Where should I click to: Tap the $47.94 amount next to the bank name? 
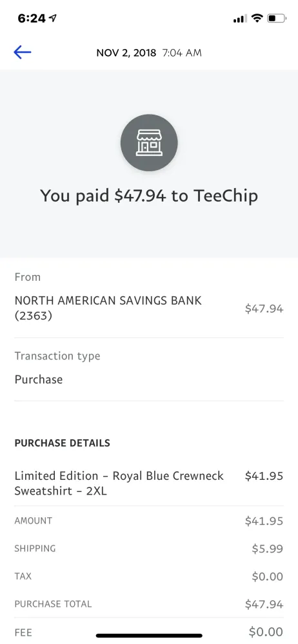click(x=264, y=308)
